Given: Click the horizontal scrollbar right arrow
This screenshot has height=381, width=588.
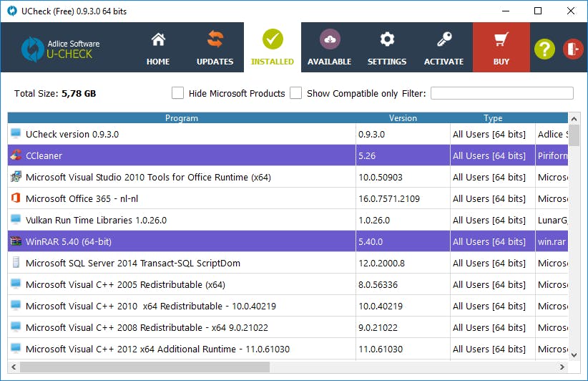Looking at the screenshot, I should pyautogui.click(x=562, y=367).
